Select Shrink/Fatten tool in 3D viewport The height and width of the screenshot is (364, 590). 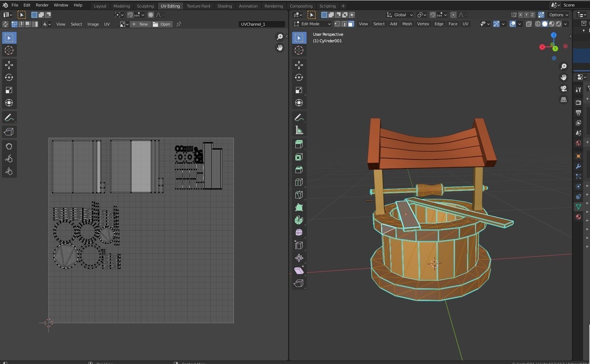tap(299, 258)
